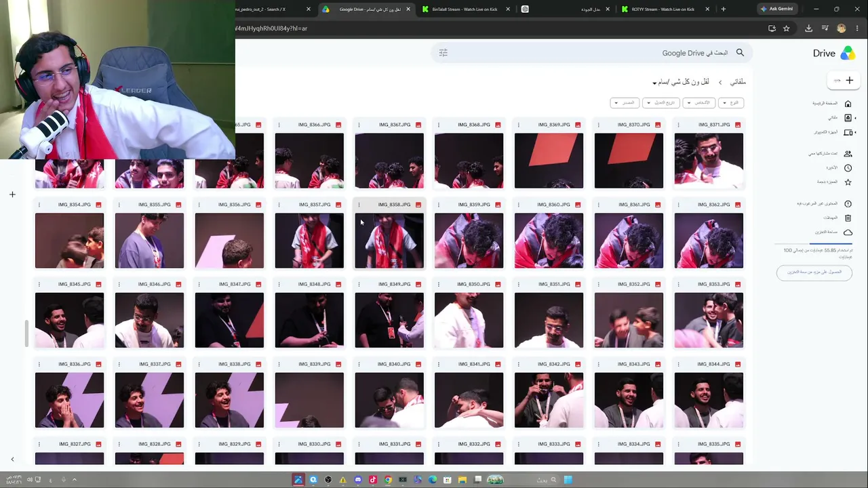Viewport: 868px width, 488px height.
Task: Open more options for IMG_8368.JPG
Action: pyautogui.click(x=438, y=125)
